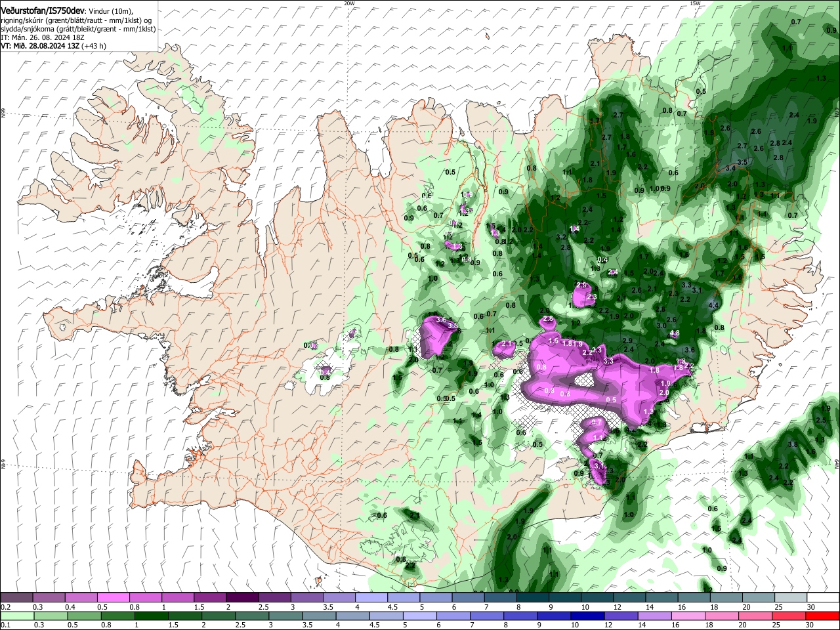Click the 3.4 precipitation value in the northeast
This screenshot has width=840, height=630.
(x=730, y=169)
